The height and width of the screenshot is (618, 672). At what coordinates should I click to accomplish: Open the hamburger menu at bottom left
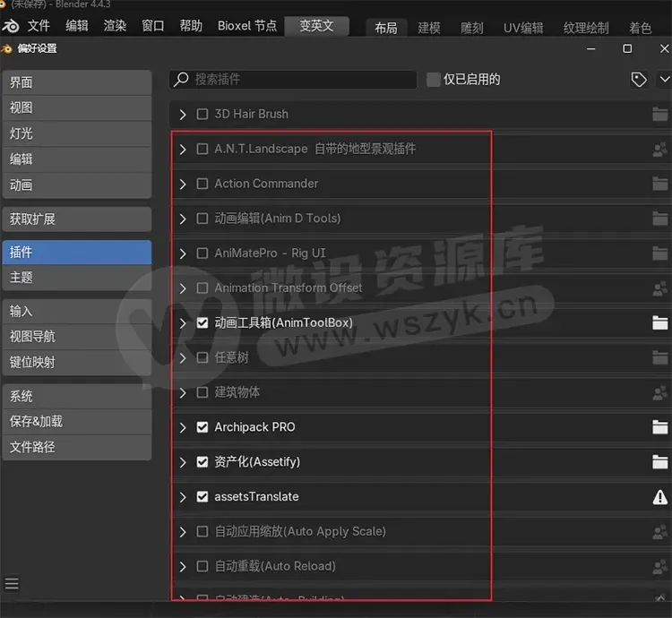12,584
